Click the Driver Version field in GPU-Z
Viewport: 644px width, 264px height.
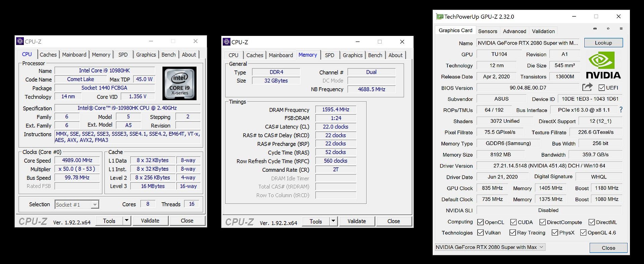coord(549,166)
